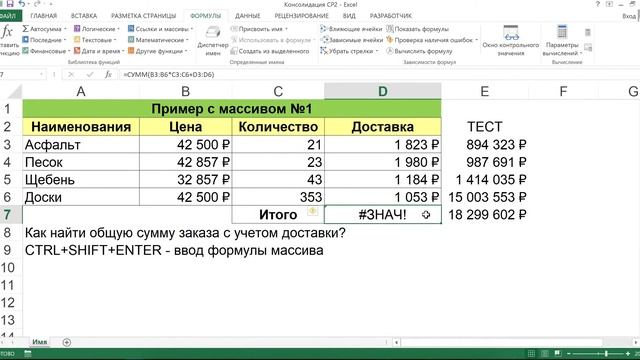This screenshot has height=360, width=640.
Task: Switch to Page Layout view in status bar
Action: click(x=544, y=353)
